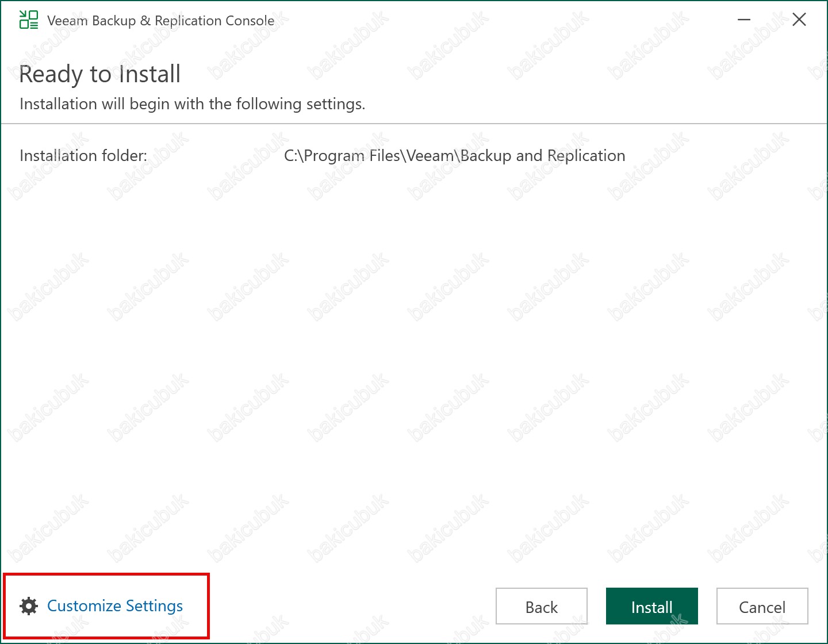
Task: Click the 'Installation will begin' subtitle text
Action: point(193,104)
